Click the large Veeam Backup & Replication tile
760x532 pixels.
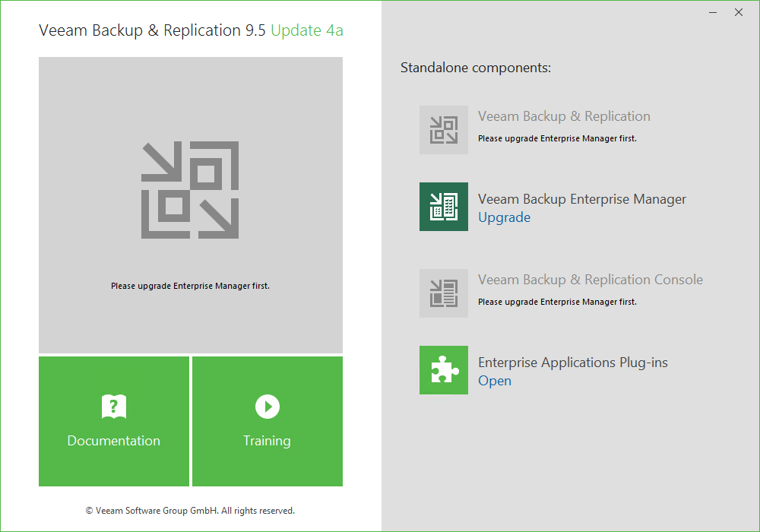point(191,205)
